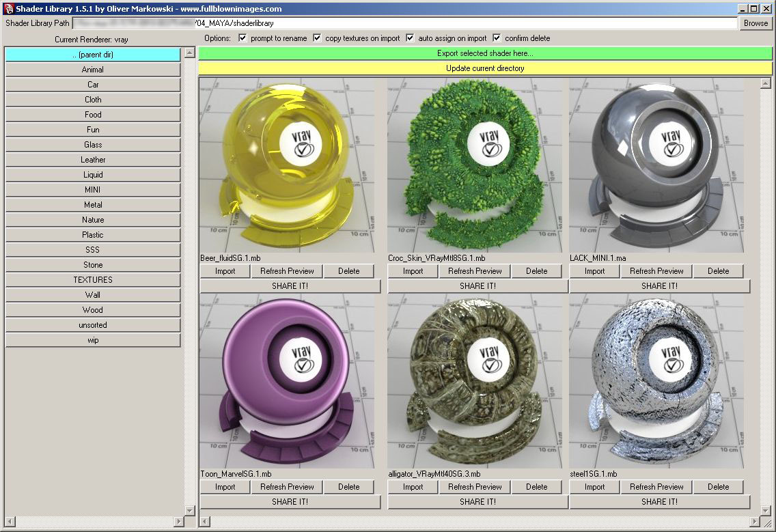The width and height of the screenshot is (776, 532).
Task: Disable copy textures on import option
Action: (317, 38)
